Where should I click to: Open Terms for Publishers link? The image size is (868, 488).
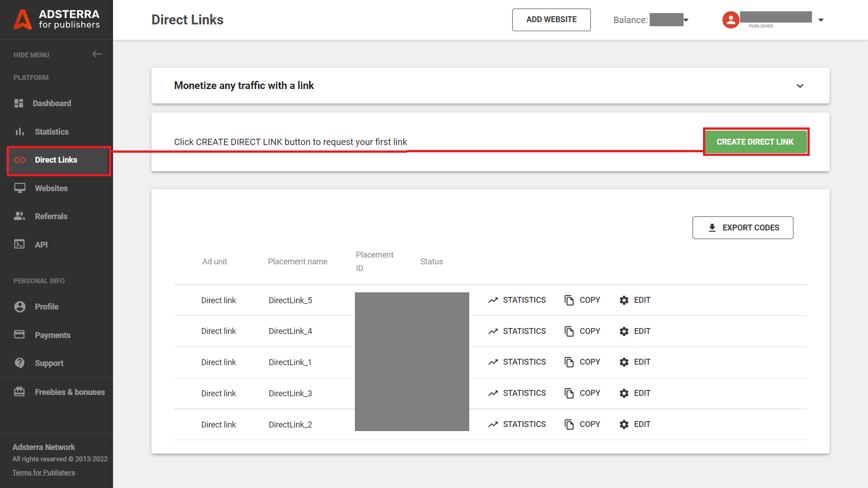coord(43,472)
